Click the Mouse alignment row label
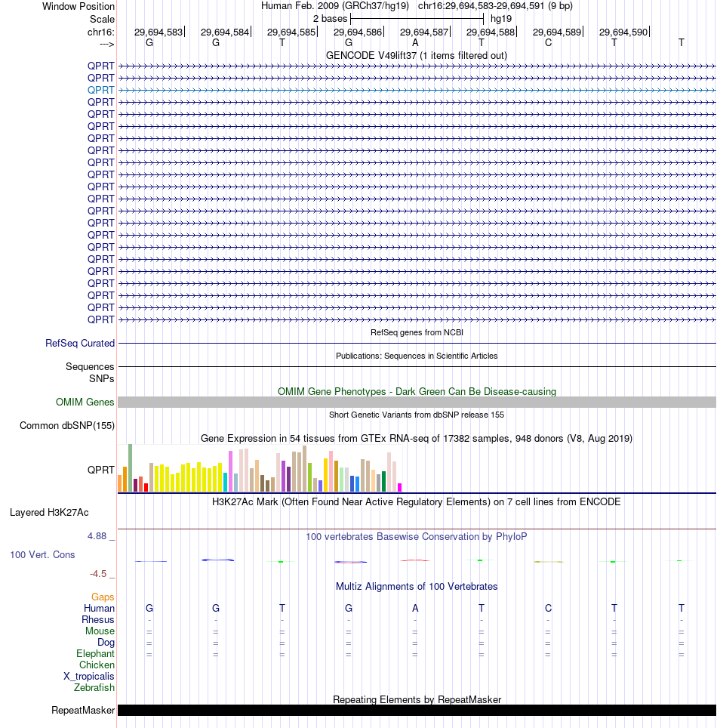Screen dimensions: 717x728 (x=100, y=631)
